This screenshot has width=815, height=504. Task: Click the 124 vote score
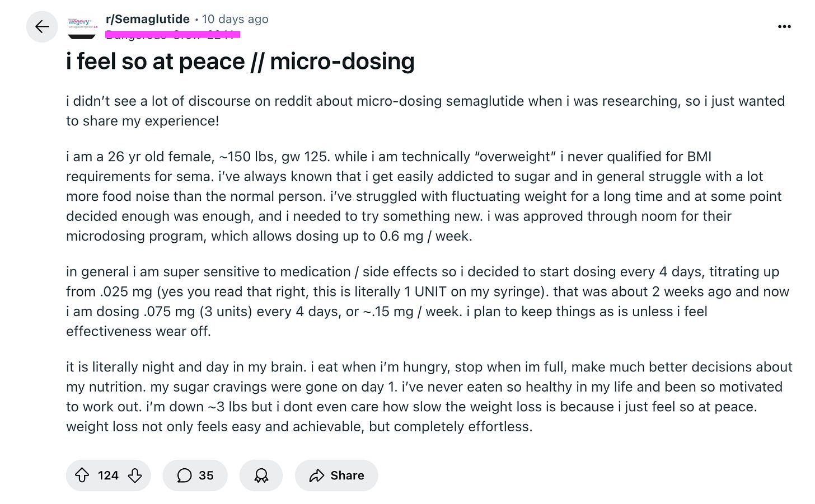point(108,475)
